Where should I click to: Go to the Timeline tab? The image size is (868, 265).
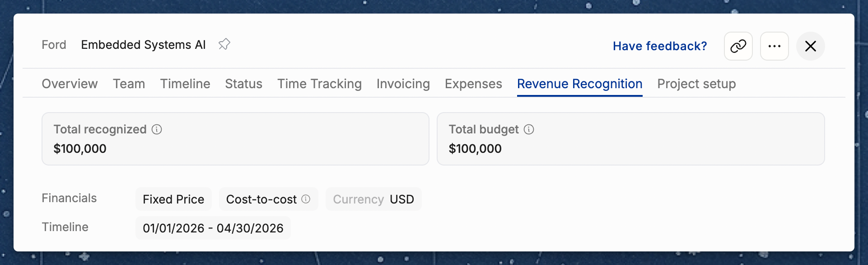[x=185, y=84]
